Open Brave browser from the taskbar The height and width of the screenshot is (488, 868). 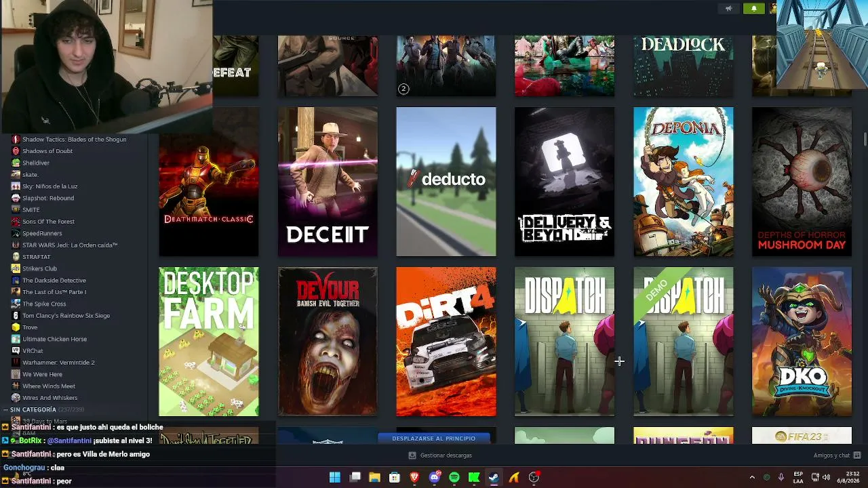414,477
